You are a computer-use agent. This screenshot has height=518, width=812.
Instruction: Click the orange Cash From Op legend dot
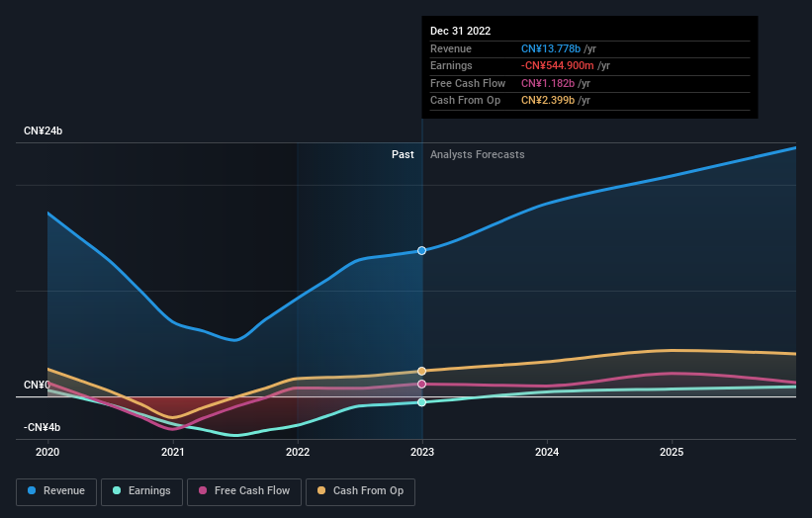point(321,490)
